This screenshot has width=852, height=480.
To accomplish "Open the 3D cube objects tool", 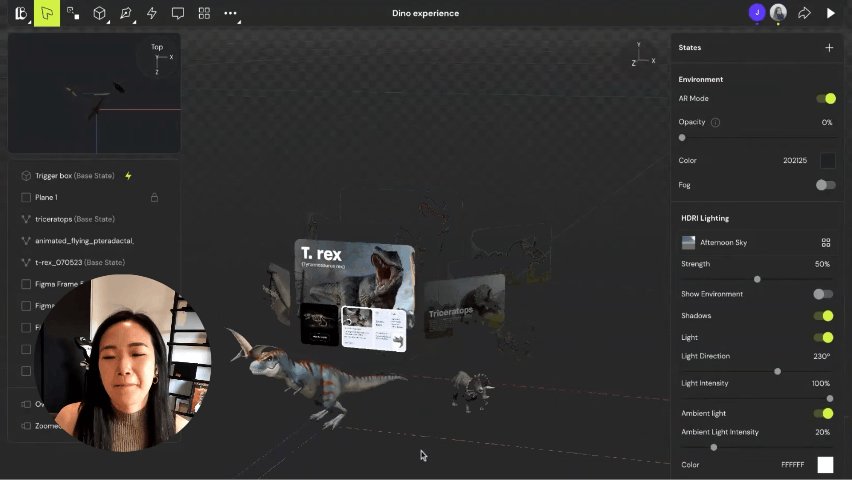I will tap(100, 13).
